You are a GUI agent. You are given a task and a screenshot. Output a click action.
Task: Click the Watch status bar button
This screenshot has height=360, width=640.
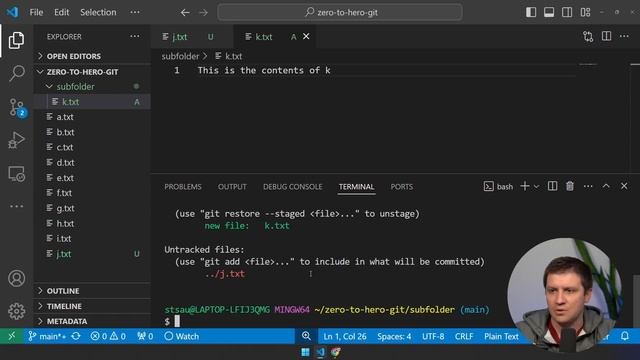pos(181,336)
